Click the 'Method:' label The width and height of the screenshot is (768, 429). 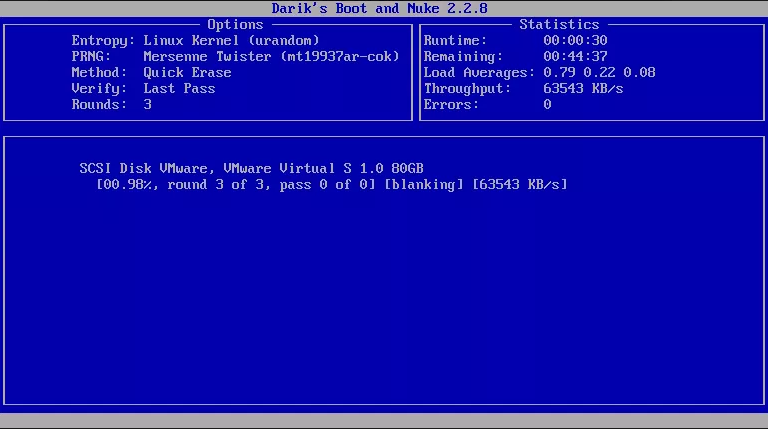click(x=99, y=72)
